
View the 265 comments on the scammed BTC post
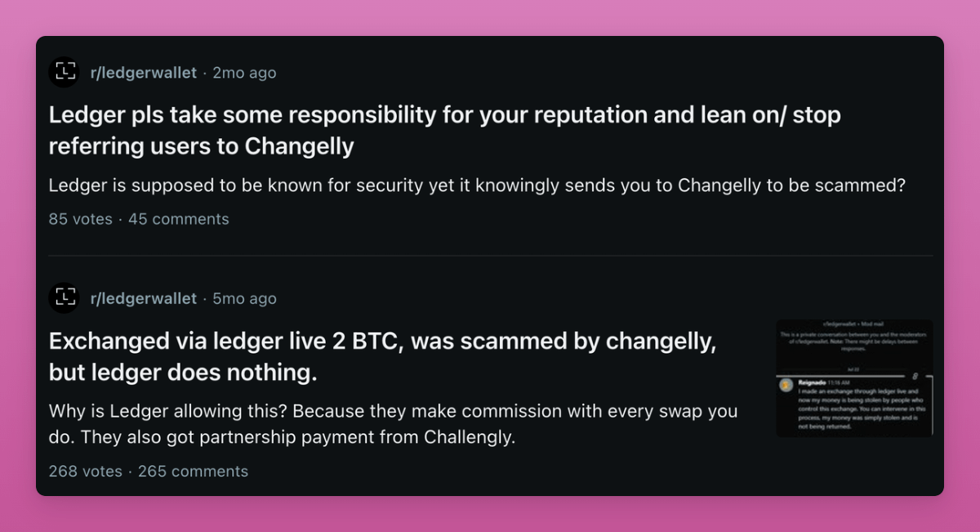(193, 472)
